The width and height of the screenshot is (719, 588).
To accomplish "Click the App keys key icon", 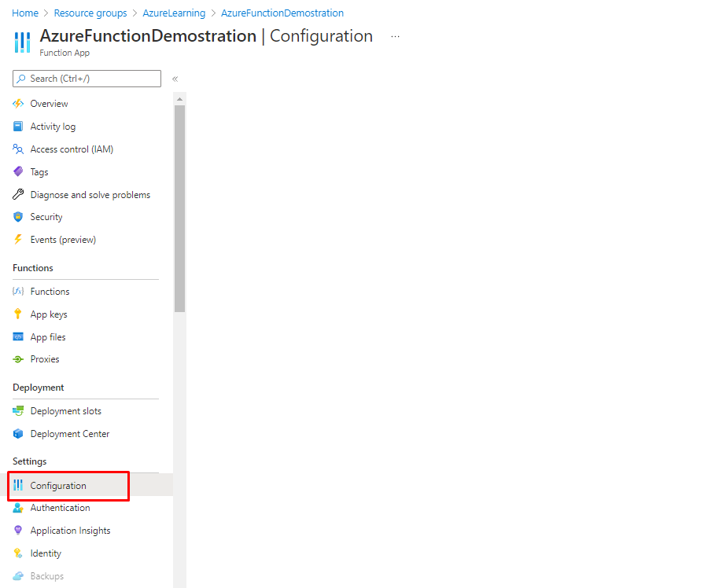I will (x=18, y=314).
